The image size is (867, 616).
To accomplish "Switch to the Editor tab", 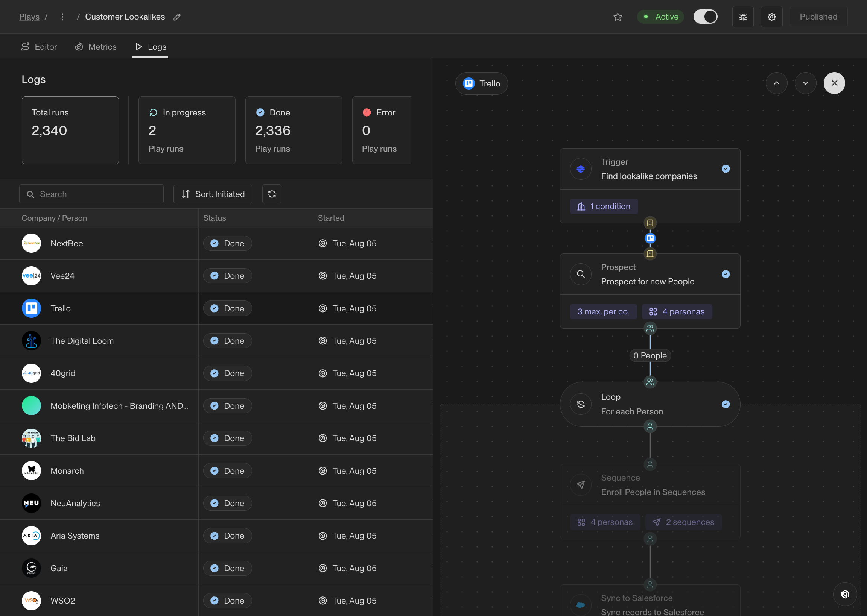I will [x=39, y=47].
